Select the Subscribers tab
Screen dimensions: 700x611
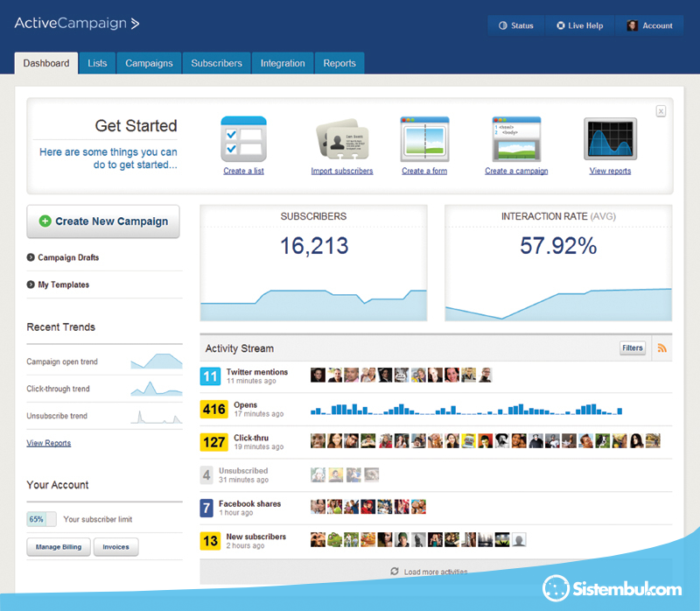pos(216,63)
